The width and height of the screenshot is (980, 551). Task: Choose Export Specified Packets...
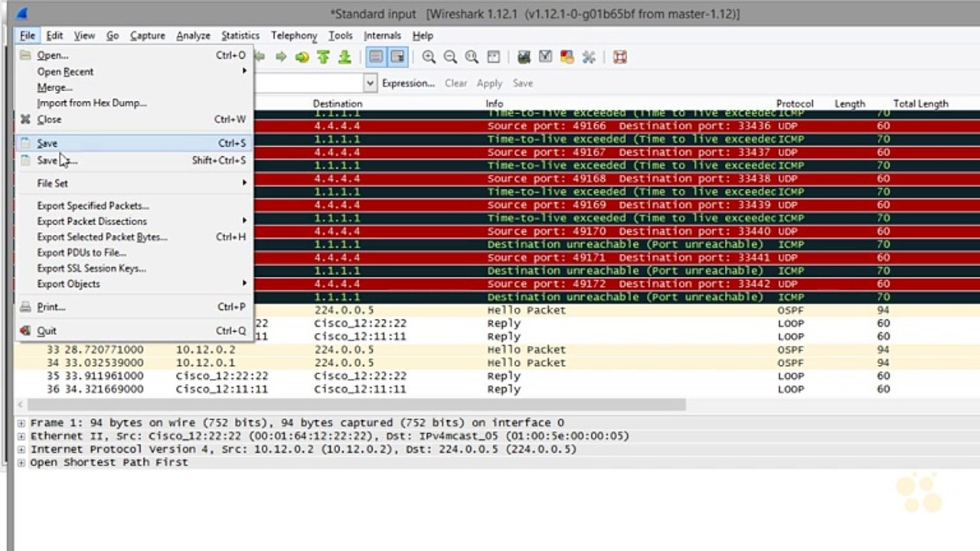pyautogui.click(x=133, y=206)
